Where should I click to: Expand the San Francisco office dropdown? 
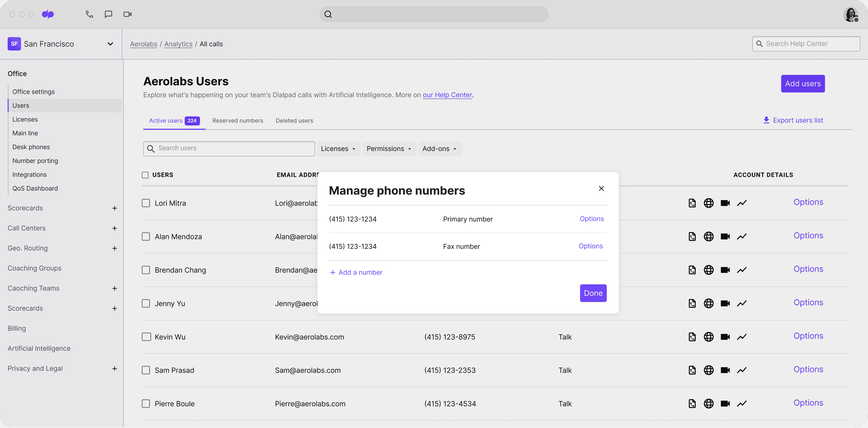coord(110,44)
